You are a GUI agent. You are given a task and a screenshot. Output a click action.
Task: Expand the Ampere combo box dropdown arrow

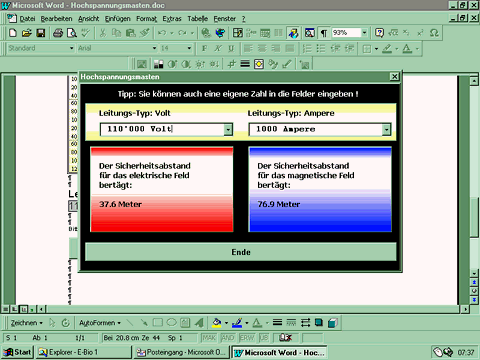386,129
